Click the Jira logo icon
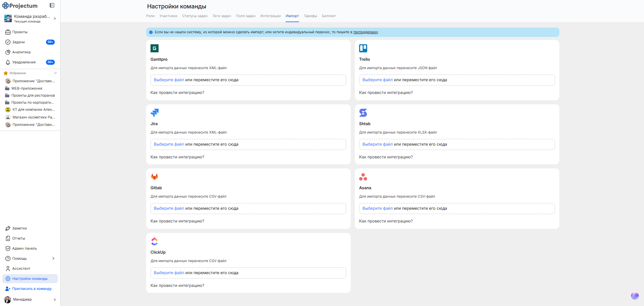 155,113
